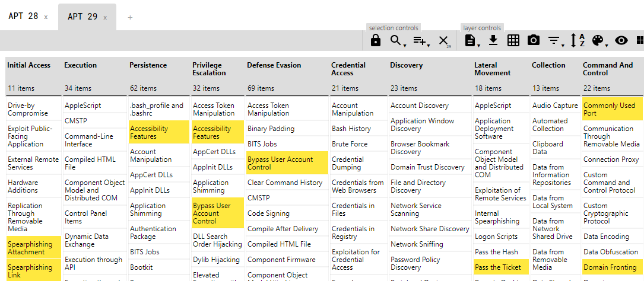Toggle show/hide disabled techniques eye icon
The width and height of the screenshot is (644, 281).
(x=621, y=40)
